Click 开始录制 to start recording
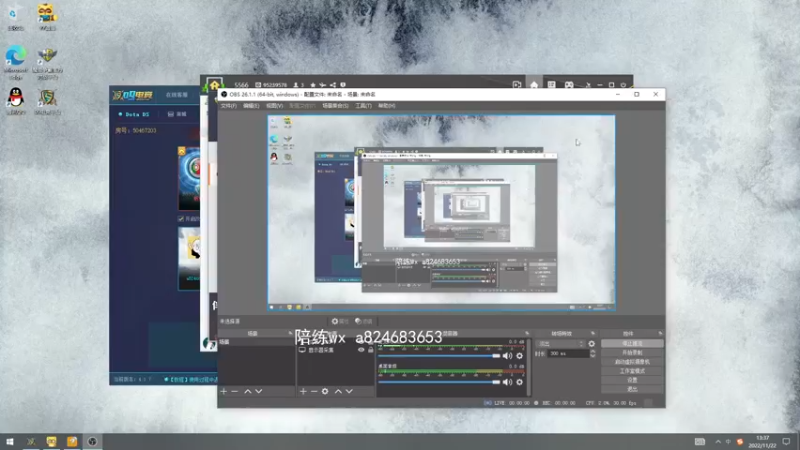Image resolution: width=800 pixels, height=450 pixels. click(632, 353)
